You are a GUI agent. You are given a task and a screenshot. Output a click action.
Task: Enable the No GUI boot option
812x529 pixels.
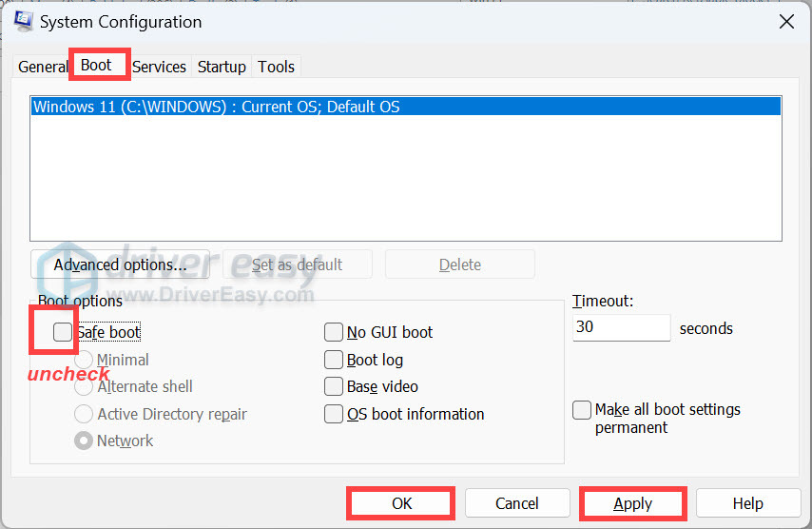(334, 332)
